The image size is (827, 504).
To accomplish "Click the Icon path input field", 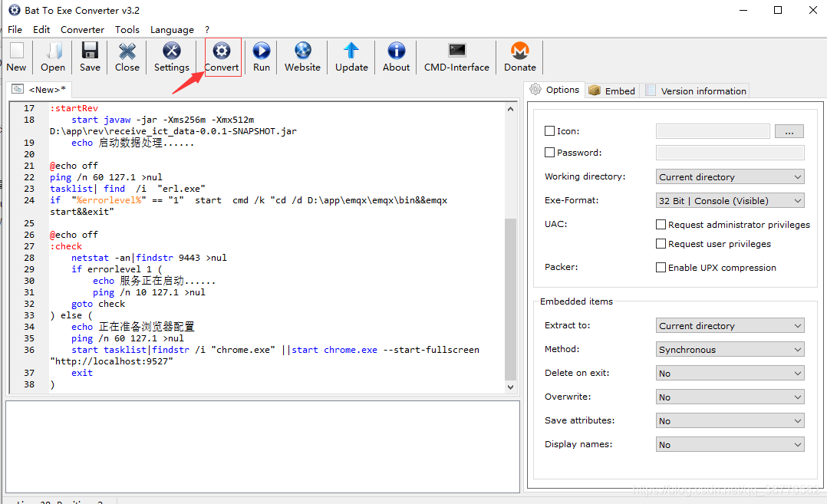I will click(x=713, y=130).
